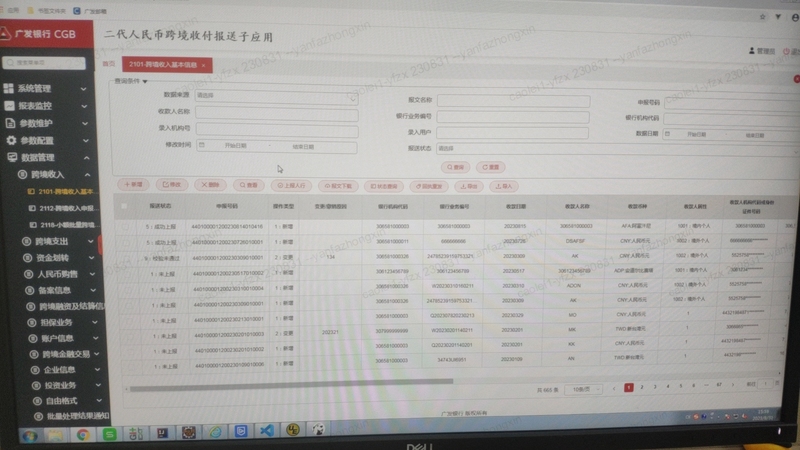800x450 pixels.
Task: Click the 新增 add button
Action: tap(133, 184)
